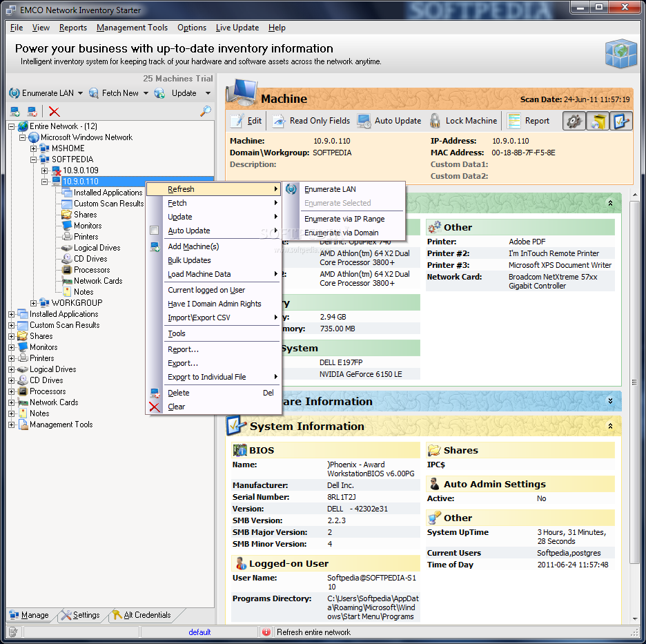
Task: Click the globe cube logo in the banner
Action: coord(621,54)
